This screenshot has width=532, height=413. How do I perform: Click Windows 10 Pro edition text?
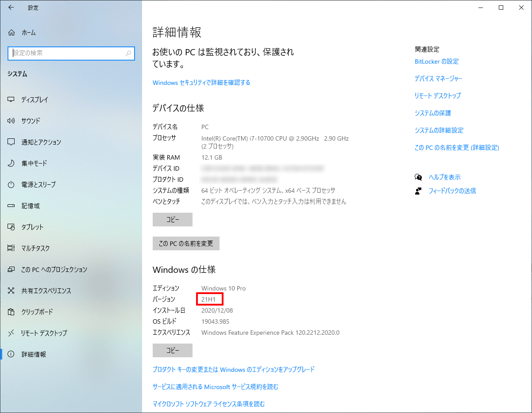[224, 288]
